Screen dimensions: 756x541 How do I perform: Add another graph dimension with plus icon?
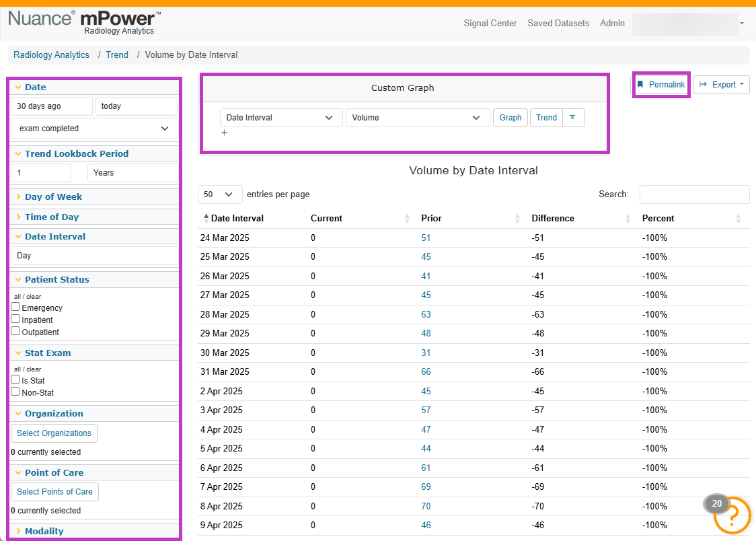pyautogui.click(x=224, y=133)
